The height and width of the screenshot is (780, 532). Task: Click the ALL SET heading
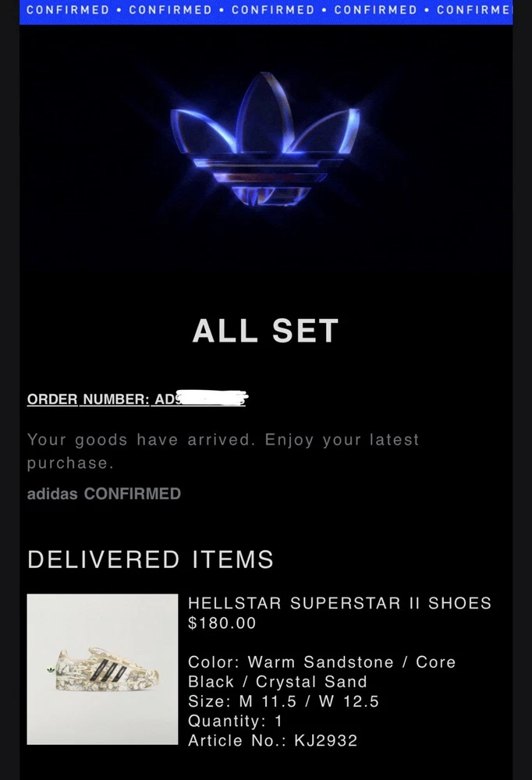point(265,331)
